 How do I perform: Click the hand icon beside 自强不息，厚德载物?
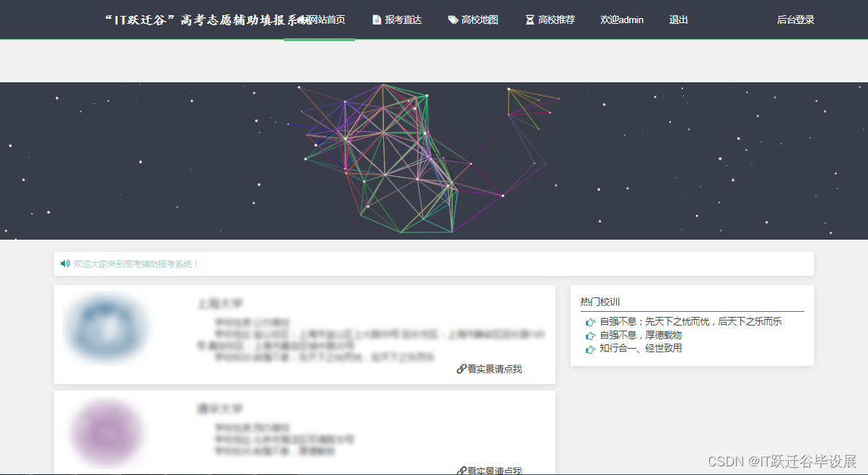tap(590, 335)
